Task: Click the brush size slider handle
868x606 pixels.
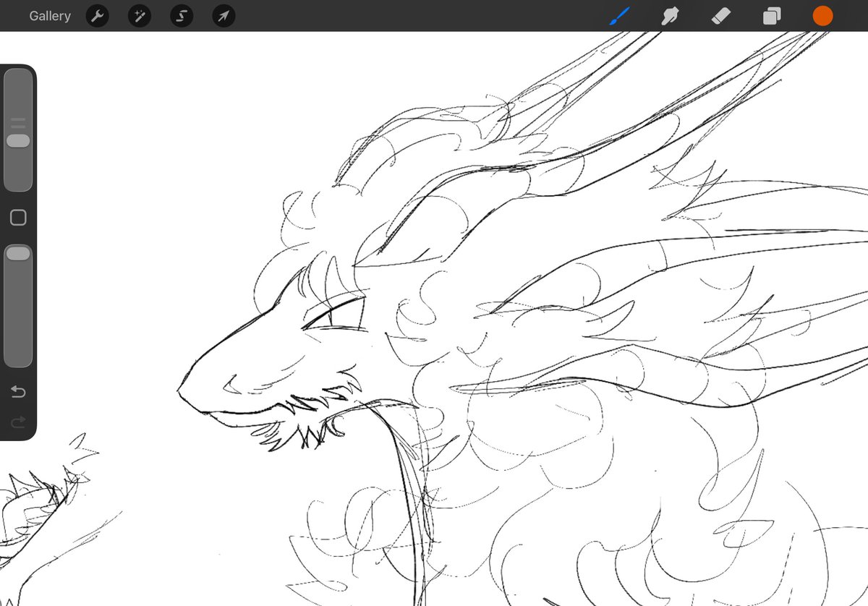Action: (18, 140)
